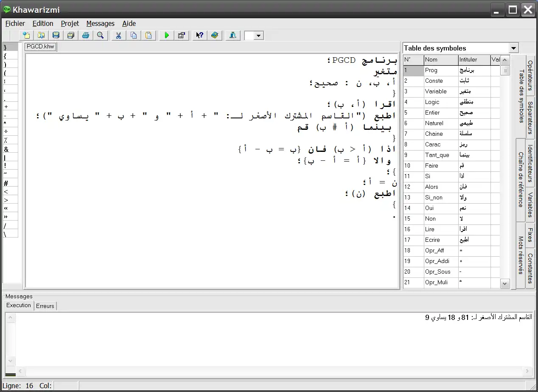This screenshot has width=538, height=392.
Task: Insert the hash # symbol from sidebar
Action: point(10,183)
